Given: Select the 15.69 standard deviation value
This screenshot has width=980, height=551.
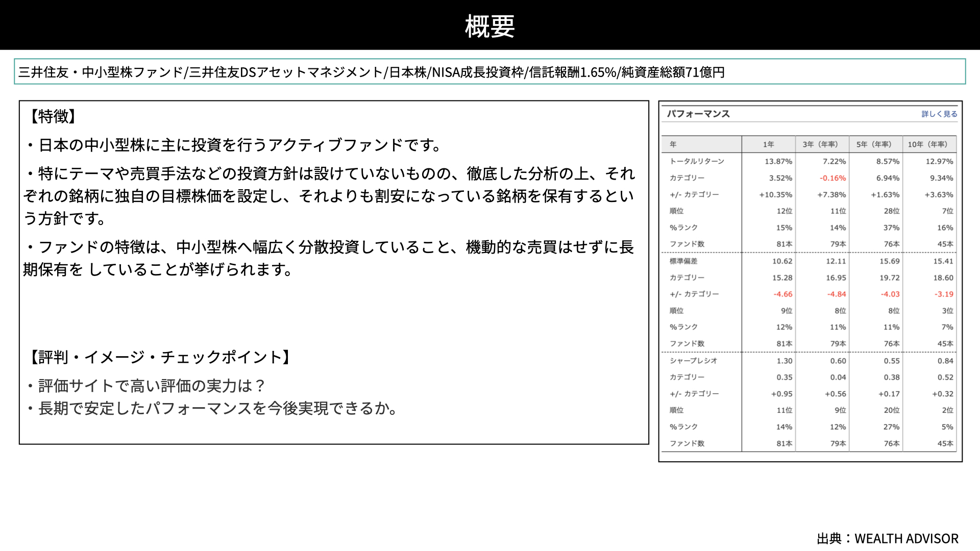Looking at the screenshot, I should pos(889,261).
